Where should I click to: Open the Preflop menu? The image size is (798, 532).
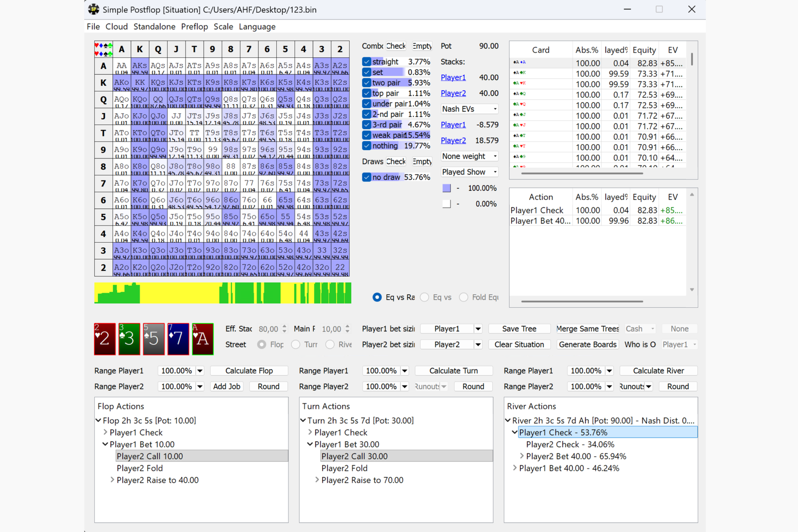click(195, 27)
